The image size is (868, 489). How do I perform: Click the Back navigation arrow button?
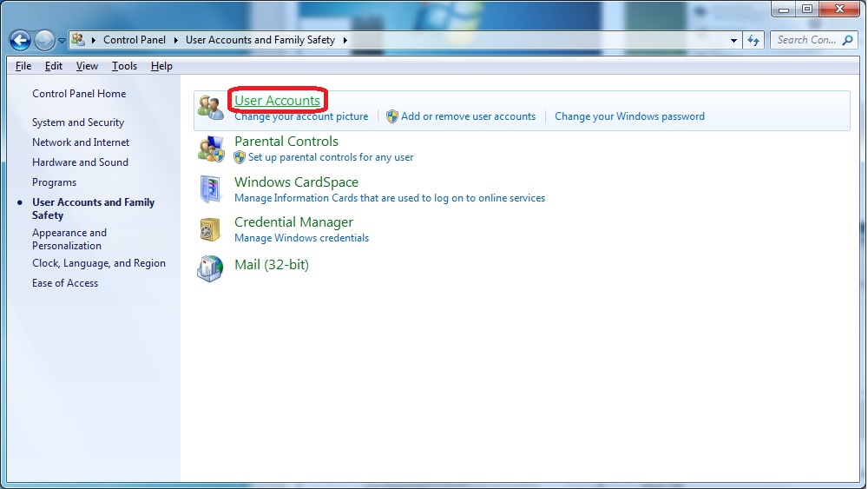21,40
